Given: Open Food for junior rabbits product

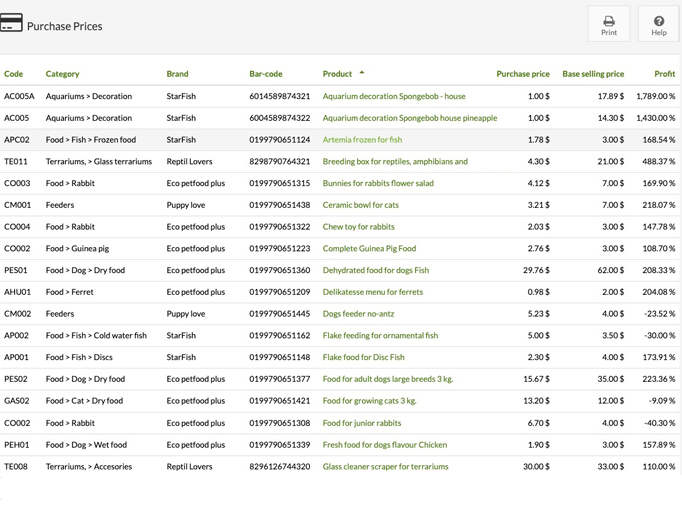Looking at the screenshot, I should [x=362, y=423].
